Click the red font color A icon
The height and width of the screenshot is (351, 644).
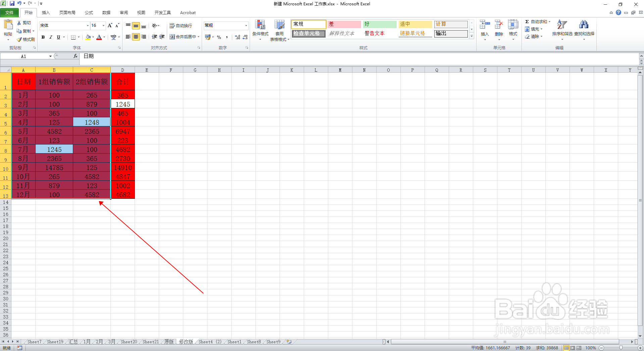[x=99, y=37]
